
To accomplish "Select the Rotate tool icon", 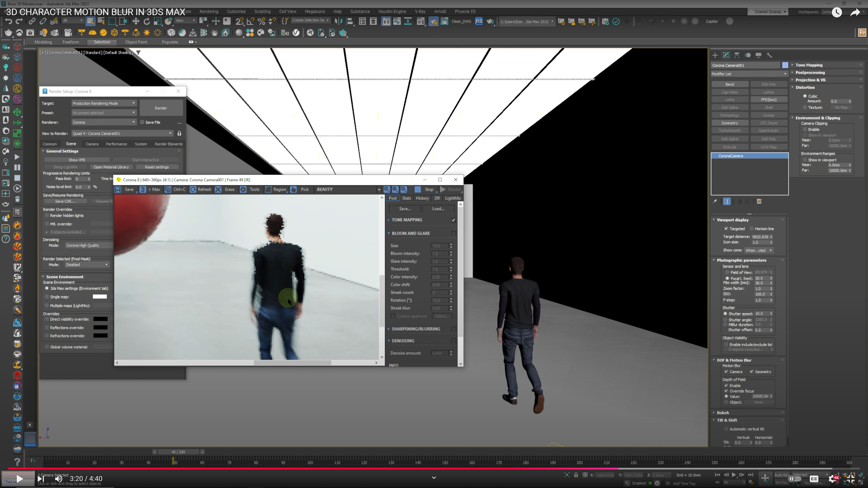I will (146, 21).
